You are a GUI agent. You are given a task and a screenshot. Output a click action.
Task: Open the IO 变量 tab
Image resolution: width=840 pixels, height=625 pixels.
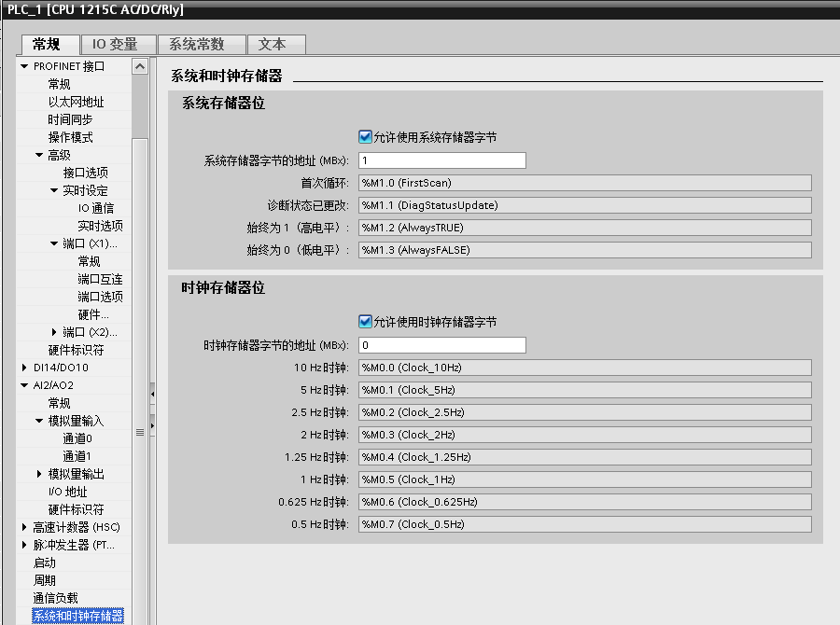coord(119,44)
